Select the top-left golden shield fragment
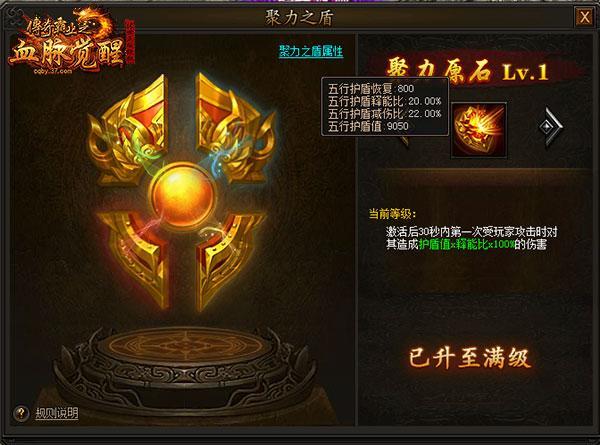Viewport: 600px width, 445px height. [128, 128]
